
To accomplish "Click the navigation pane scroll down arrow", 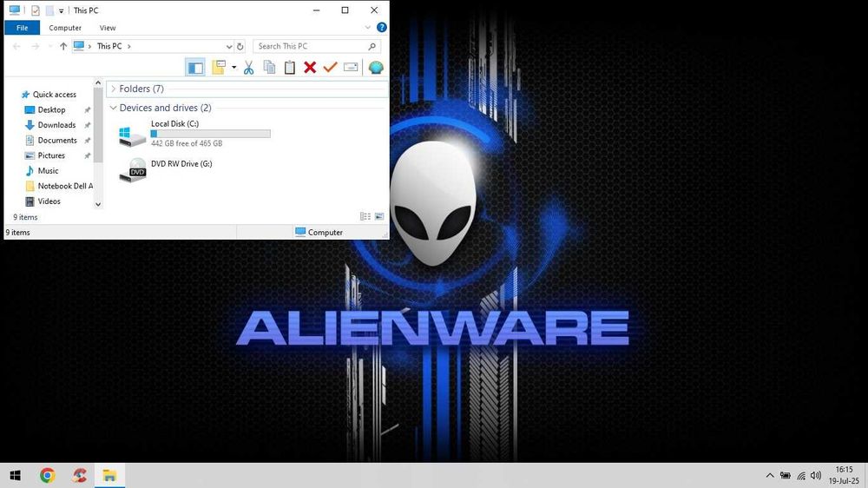I will 98,204.
